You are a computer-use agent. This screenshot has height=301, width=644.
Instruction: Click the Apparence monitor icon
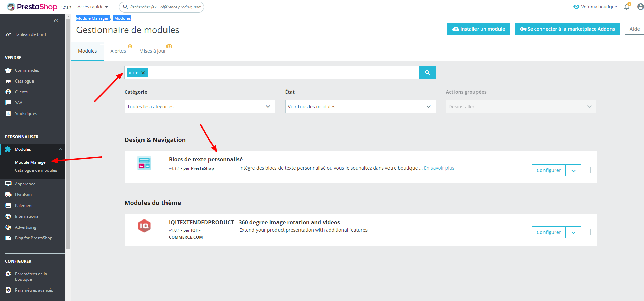(8, 184)
